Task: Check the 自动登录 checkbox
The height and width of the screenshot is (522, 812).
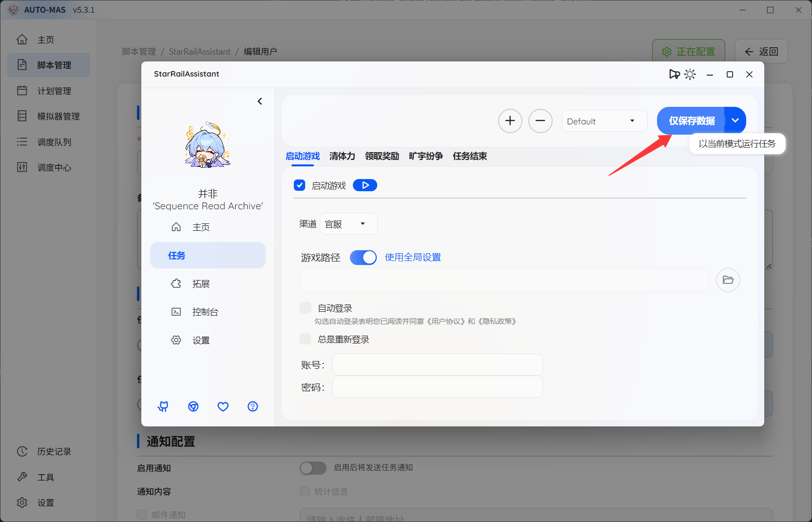Action: (x=305, y=308)
